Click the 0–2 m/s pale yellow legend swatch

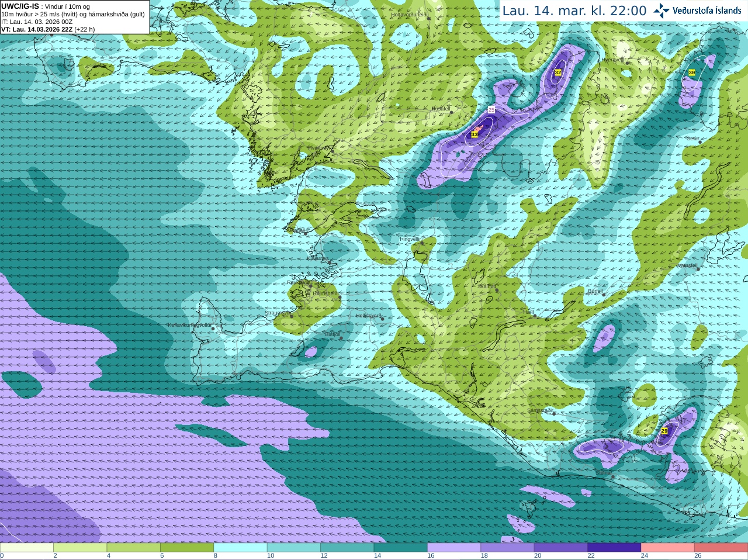pyautogui.click(x=27, y=548)
